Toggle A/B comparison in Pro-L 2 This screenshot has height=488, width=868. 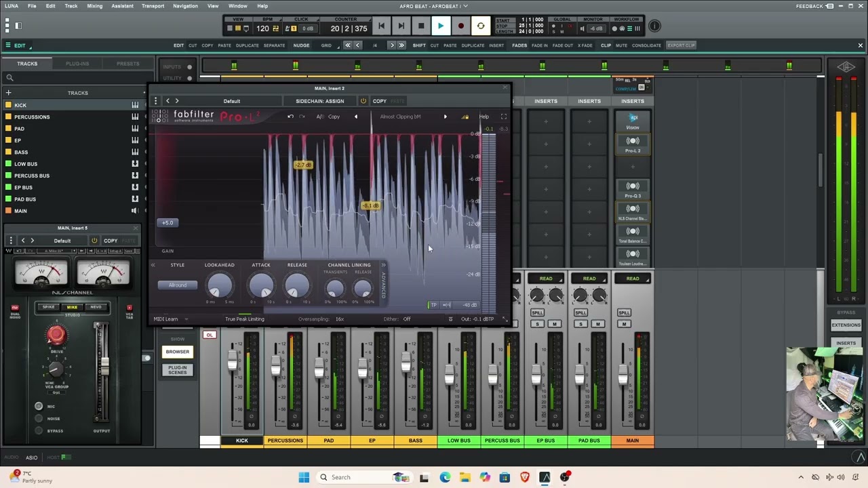tap(319, 117)
